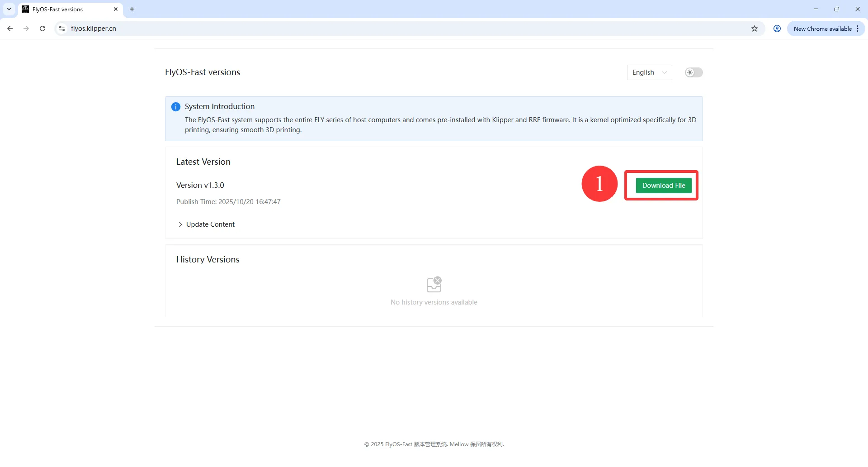Viewport: 868px width, 467px height.
Task: Click the address bar URL field
Action: pos(362,29)
